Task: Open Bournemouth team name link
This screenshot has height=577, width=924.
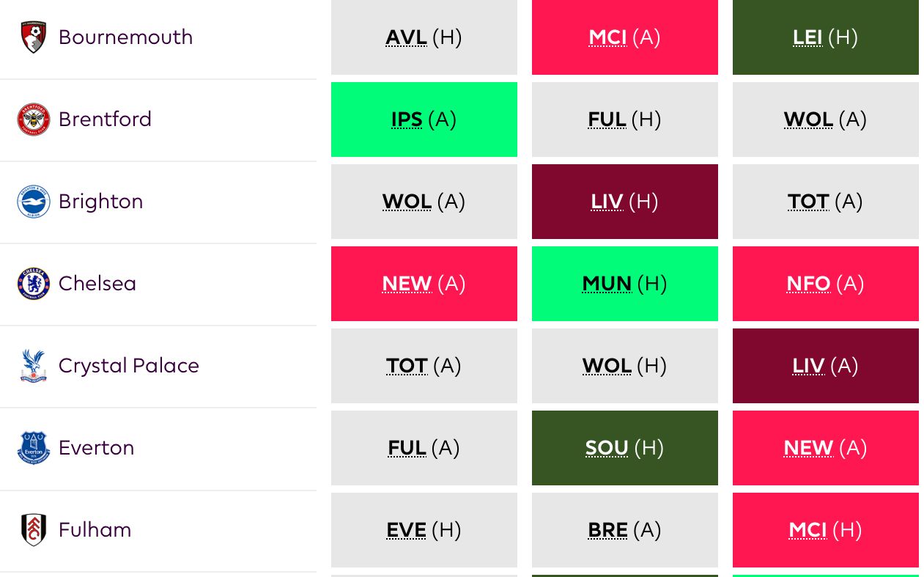Action: (x=125, y=37)
